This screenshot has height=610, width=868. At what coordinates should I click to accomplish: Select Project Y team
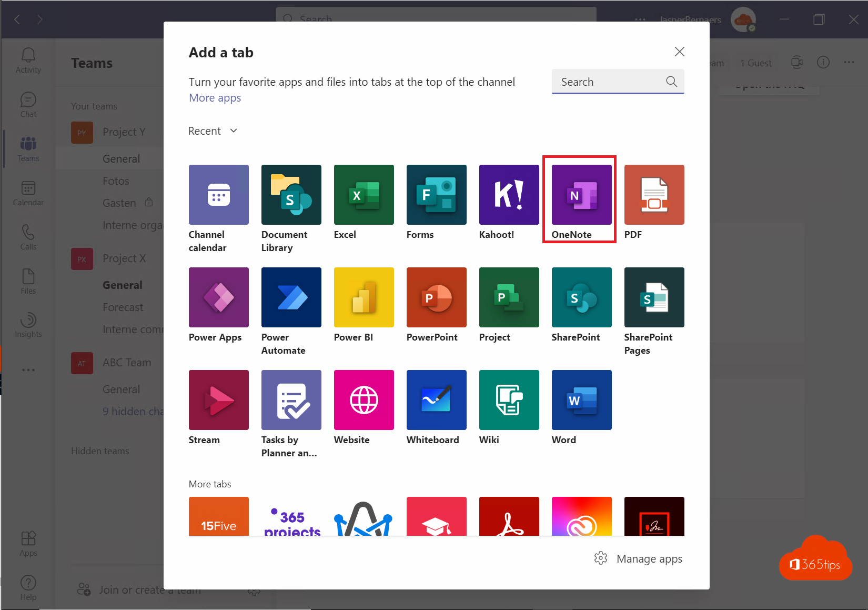116,132
